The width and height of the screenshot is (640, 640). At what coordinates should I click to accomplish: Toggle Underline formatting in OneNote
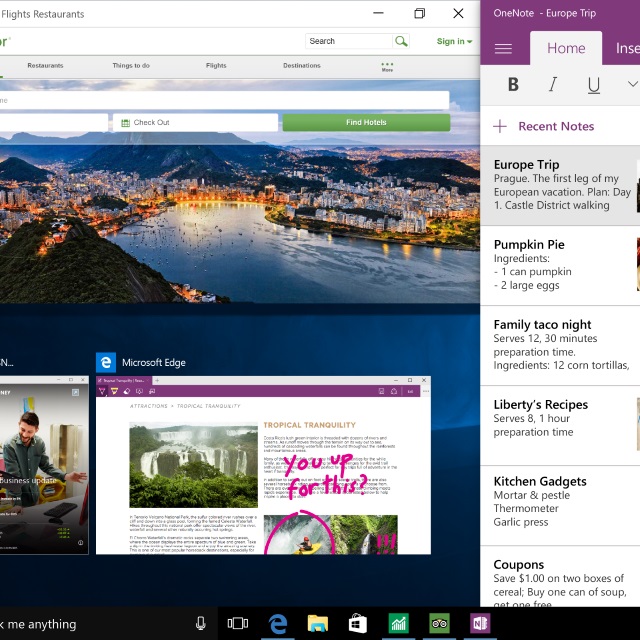[x=593, y=85]
